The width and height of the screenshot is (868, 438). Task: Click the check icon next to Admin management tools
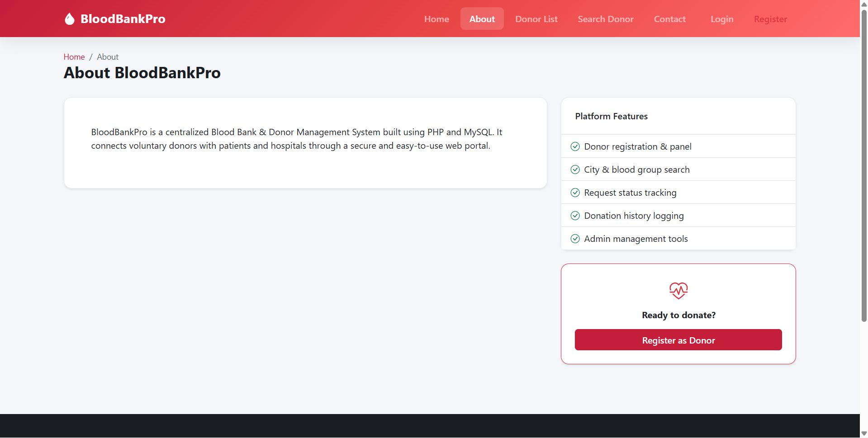click(575, 239)
